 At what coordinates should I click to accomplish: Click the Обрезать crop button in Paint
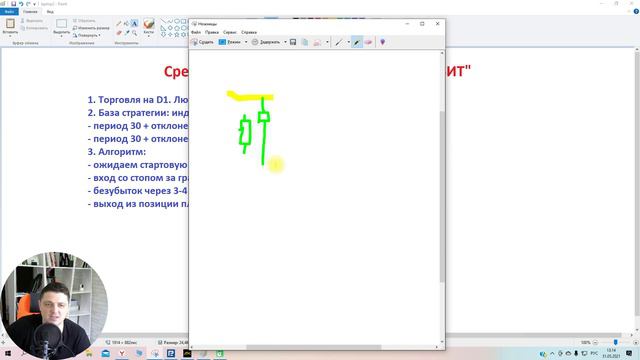pyautogui.click(x=84, y=20)
